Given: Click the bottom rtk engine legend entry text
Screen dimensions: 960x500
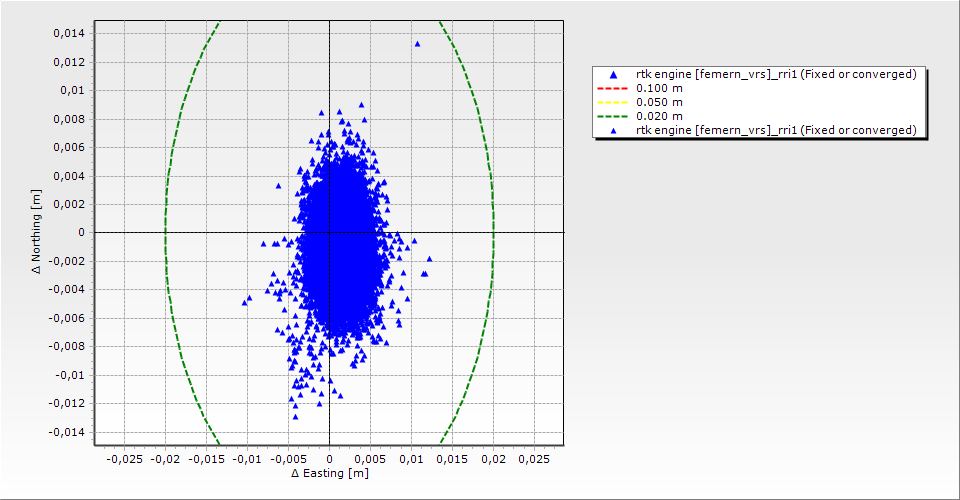Looking at the screenshot, I should 776,130.
